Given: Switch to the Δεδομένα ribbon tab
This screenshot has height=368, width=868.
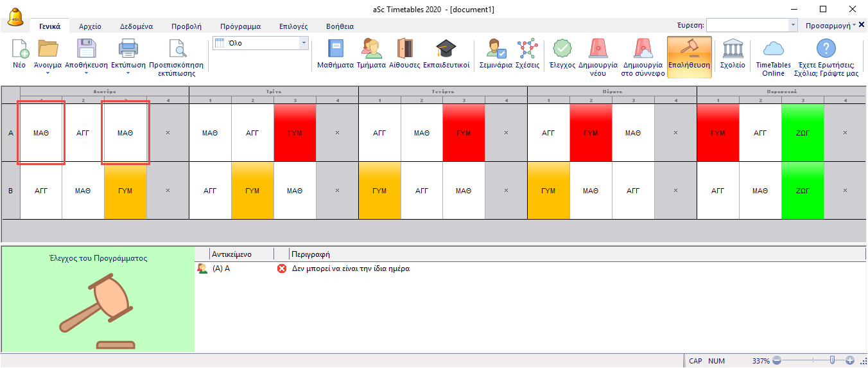Looking at the screenshot, I should pos(136,26).
